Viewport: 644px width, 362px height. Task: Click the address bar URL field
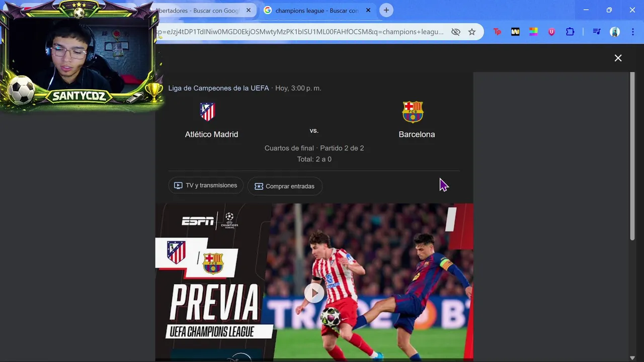(300, 32)
